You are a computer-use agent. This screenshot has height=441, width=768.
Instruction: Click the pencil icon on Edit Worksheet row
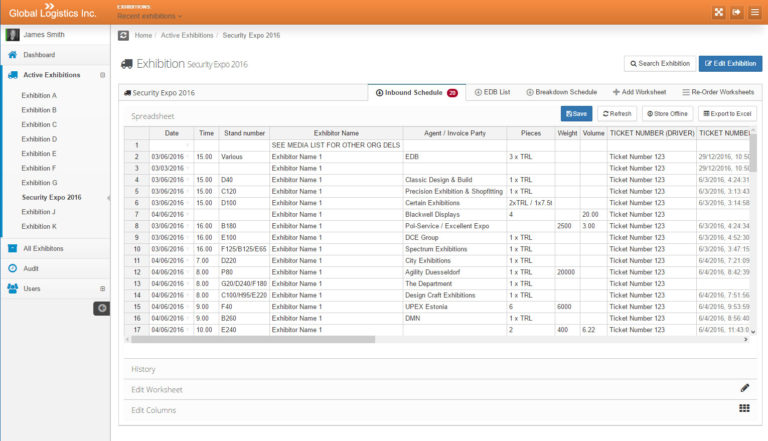744,388
